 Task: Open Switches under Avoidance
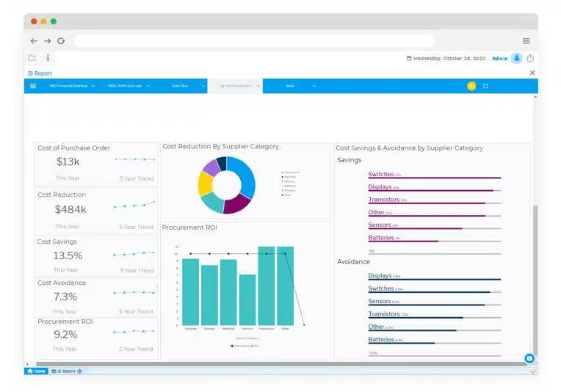click(381, 288)
